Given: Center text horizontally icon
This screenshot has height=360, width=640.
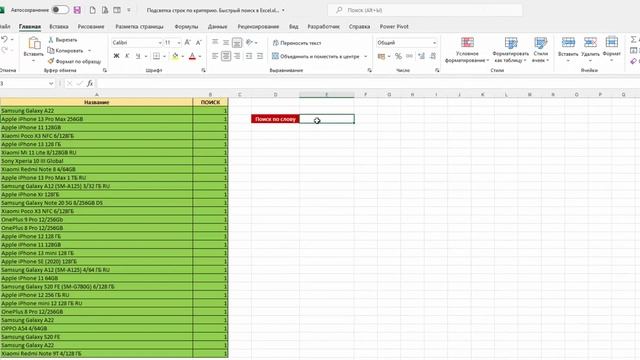Looking at the screenshot, I should [x=226, y=56].
